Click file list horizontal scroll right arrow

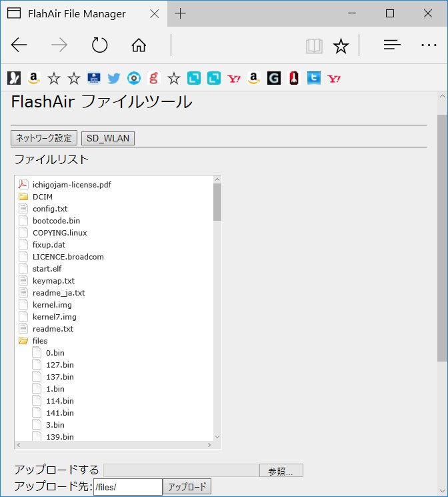tap(209, 445)
